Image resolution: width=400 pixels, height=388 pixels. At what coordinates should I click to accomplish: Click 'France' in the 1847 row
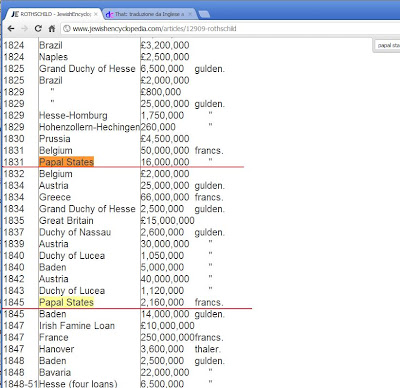coord(54,337)
